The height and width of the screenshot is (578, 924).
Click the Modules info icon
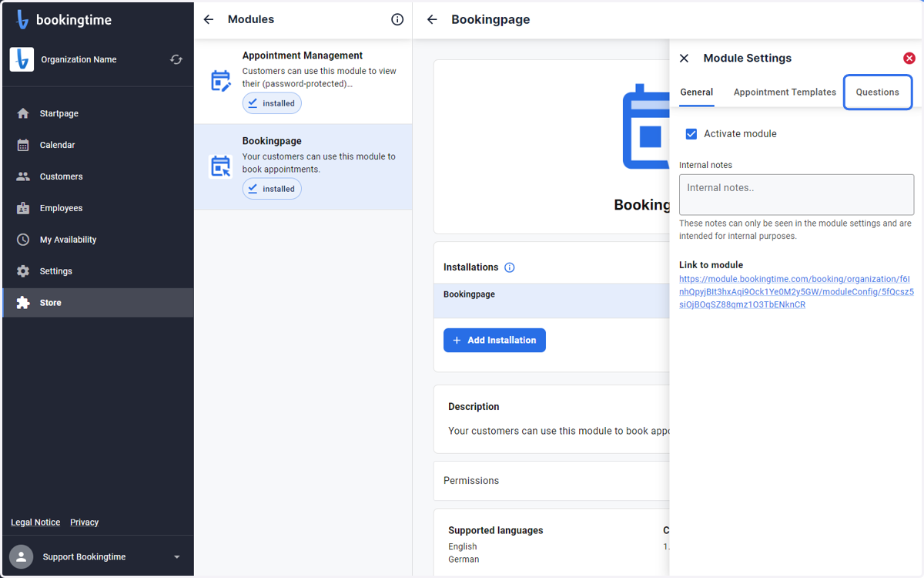pyautogui.click(x=397, y=19)
